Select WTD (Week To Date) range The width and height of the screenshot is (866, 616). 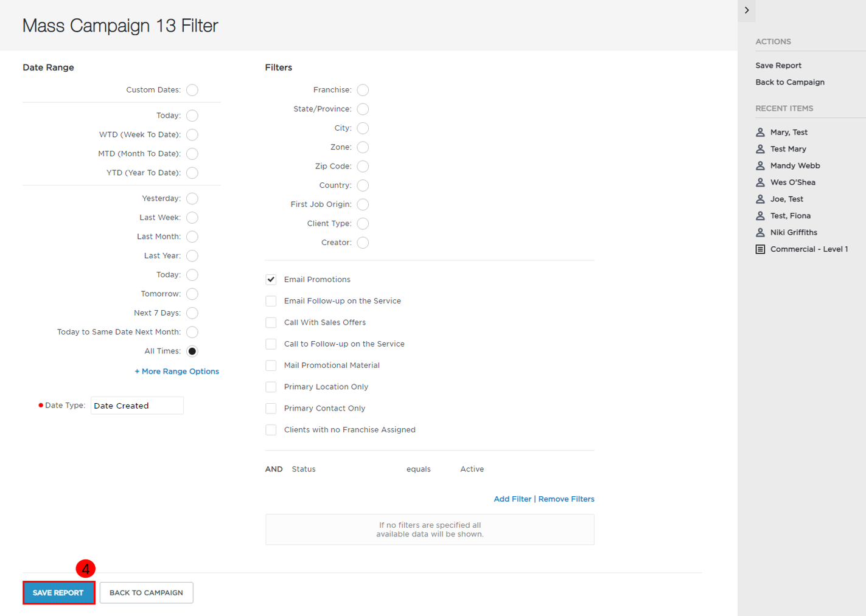click(192, 134)
